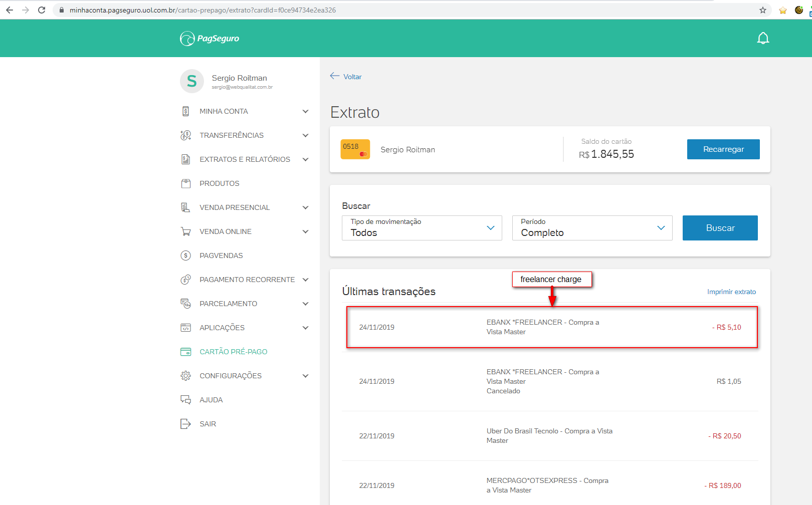Go back using Voltar link

tap(346, 77)
